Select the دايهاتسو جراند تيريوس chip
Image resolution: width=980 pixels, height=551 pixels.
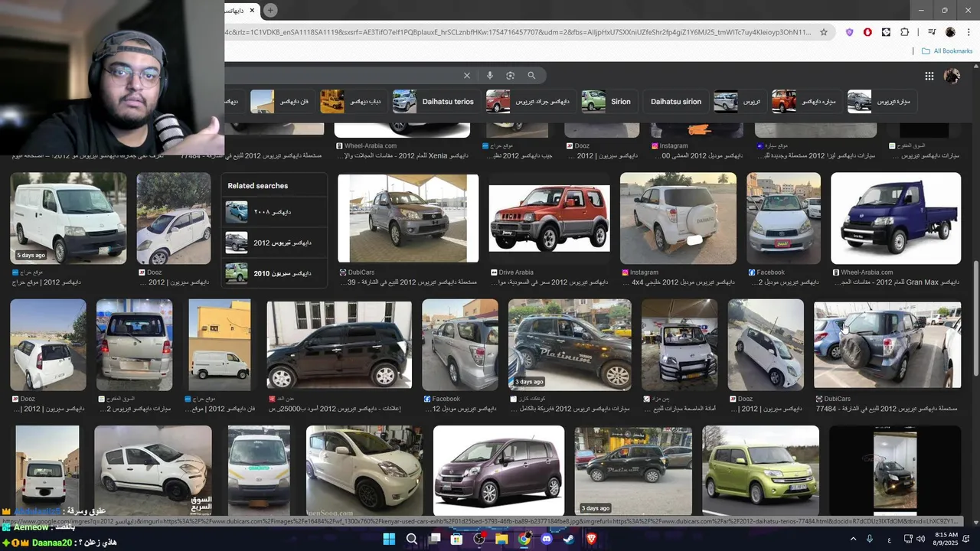pyautogui.click(x=529, y=102)
